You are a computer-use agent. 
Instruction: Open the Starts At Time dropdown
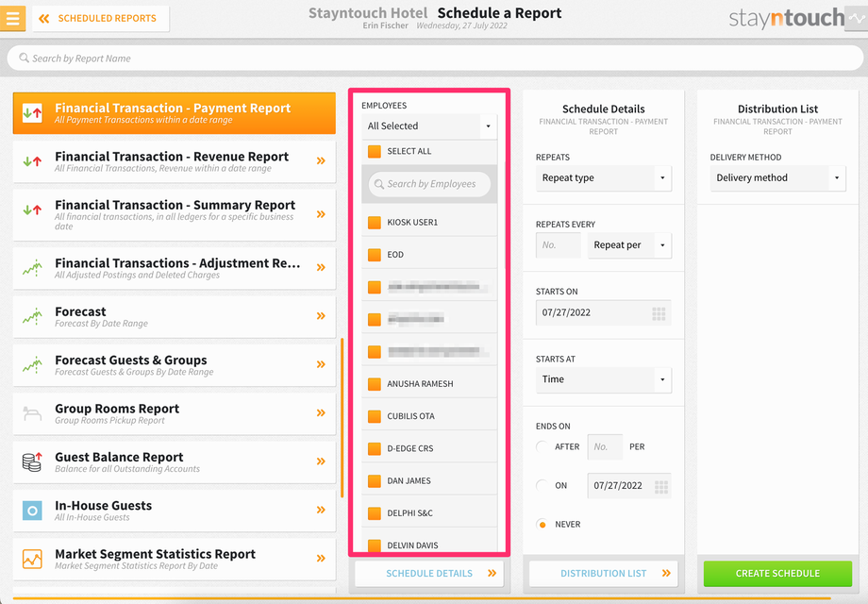pyautogui.click(x=604, y=379)
